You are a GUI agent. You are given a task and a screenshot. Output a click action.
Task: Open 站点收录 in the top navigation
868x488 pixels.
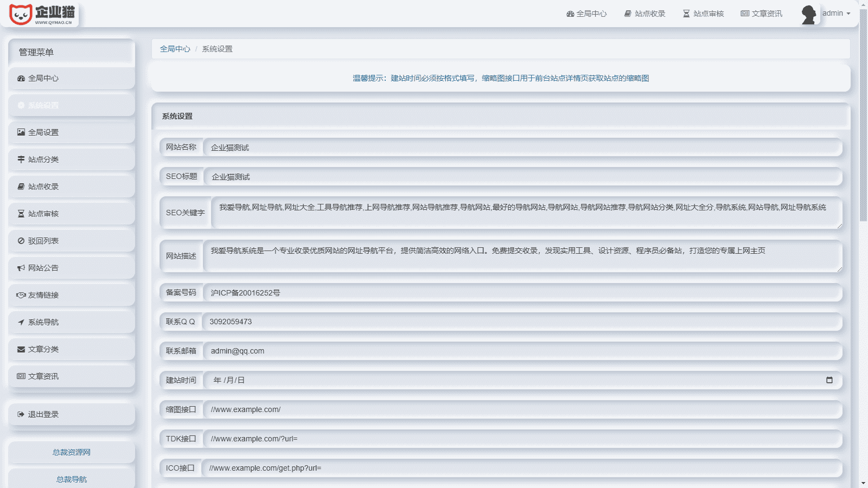coord(645,14)
